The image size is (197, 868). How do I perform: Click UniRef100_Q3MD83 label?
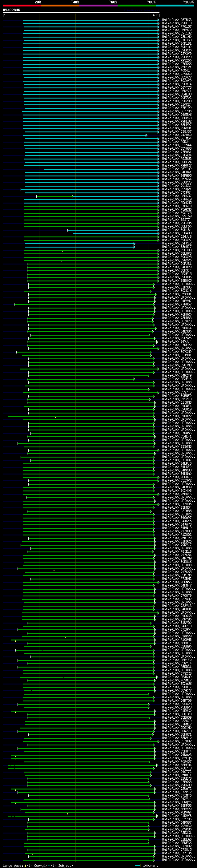(177, 318)
